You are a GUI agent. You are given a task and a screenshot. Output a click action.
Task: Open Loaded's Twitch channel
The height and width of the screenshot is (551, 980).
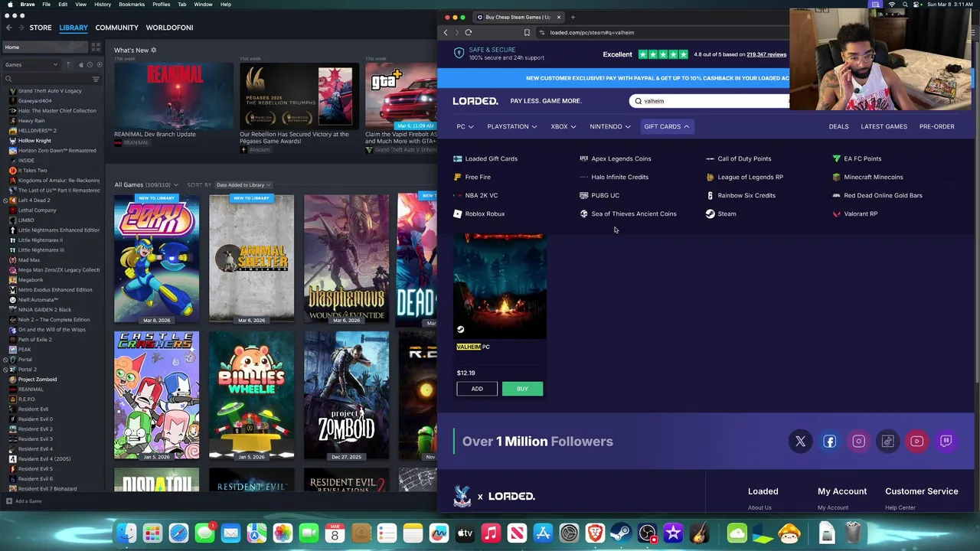pyautogui.click(x=946, y=441)
